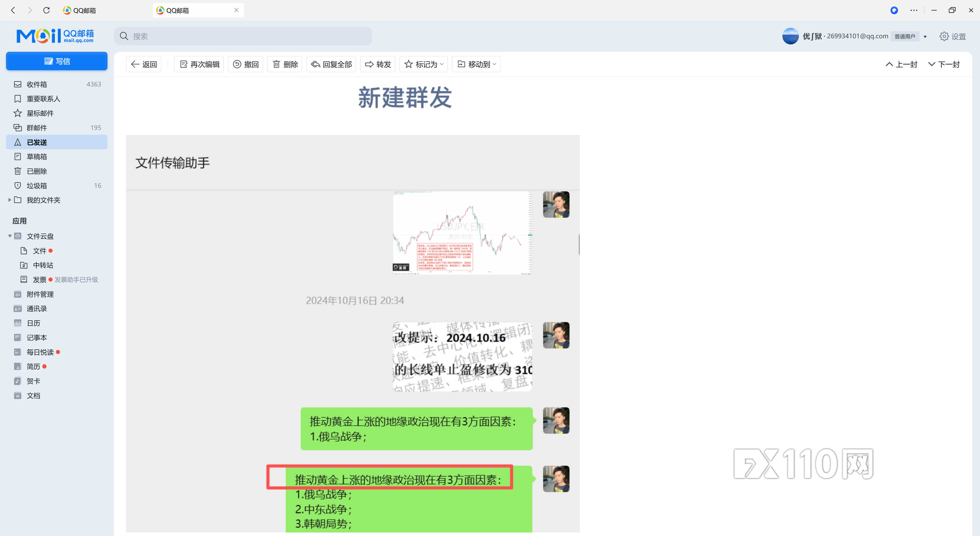980x536 pixels.
Task: Click the blue circular extension icon
Action: (x=894, y=10)
